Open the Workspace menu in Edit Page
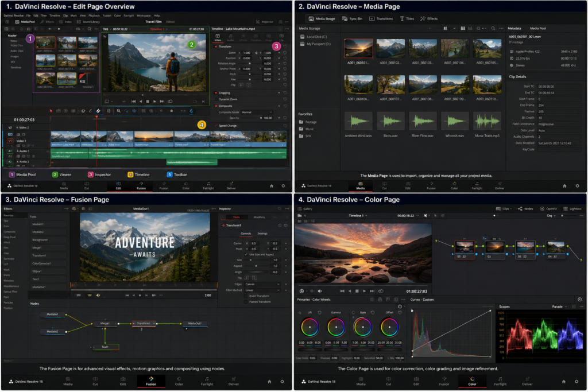The image size is (588, 392). pyautogui.click(x=144, y=15)
